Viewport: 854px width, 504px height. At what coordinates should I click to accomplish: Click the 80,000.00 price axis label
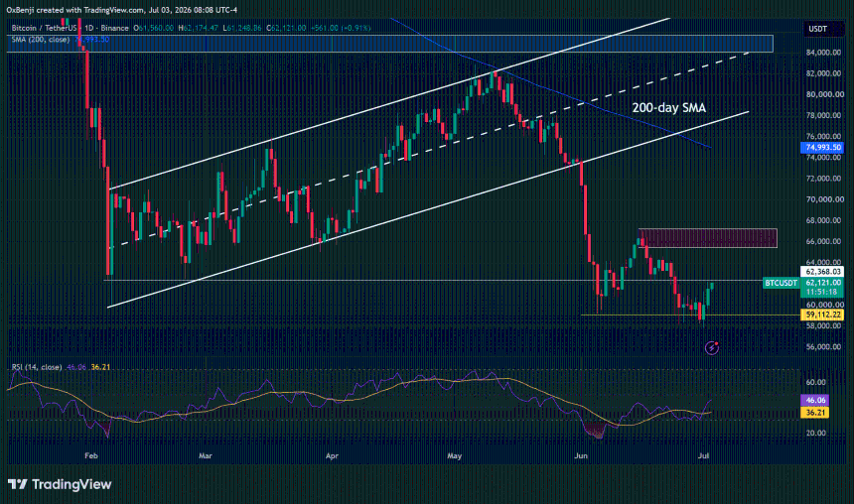(823, 94)
